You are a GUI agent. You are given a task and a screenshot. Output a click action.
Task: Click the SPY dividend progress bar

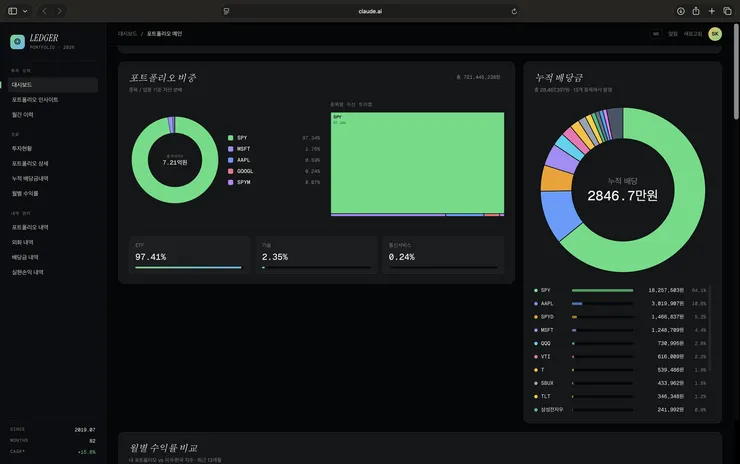click(x=603, y=290)
